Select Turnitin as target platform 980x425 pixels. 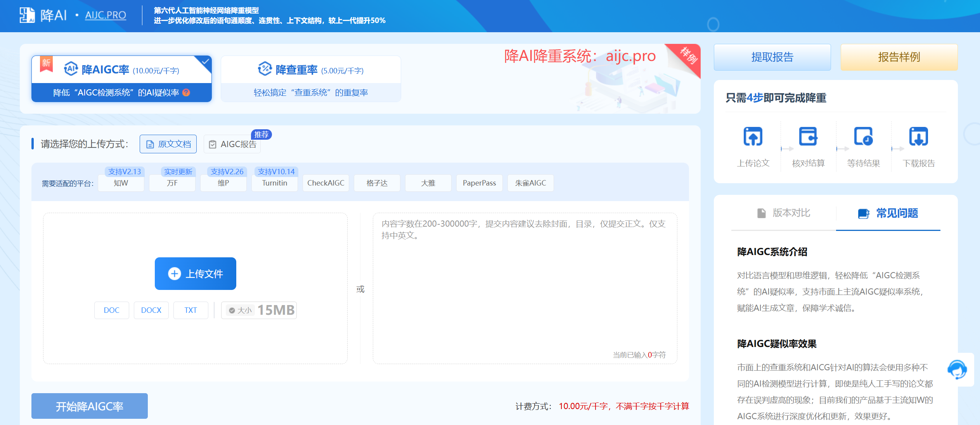click(274, 183)
